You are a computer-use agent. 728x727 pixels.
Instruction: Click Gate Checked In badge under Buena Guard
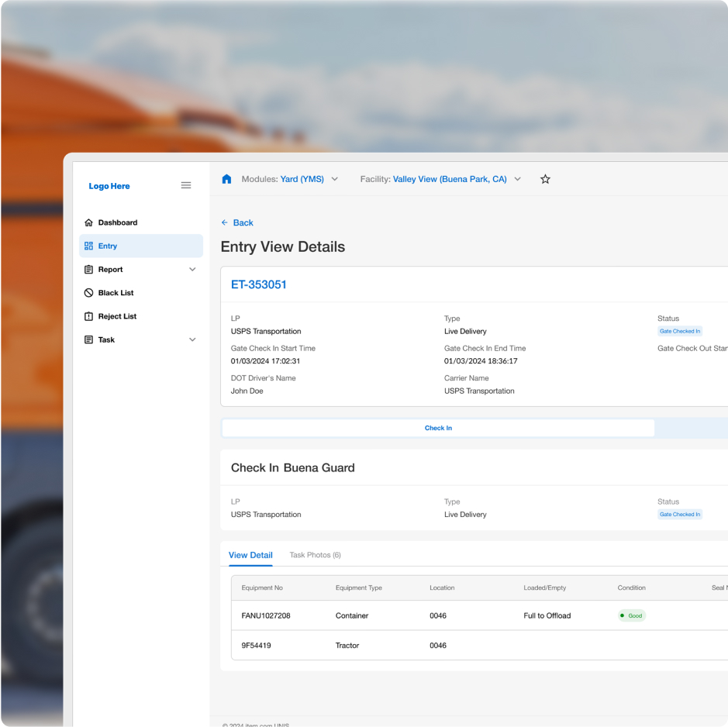point(680,514)
